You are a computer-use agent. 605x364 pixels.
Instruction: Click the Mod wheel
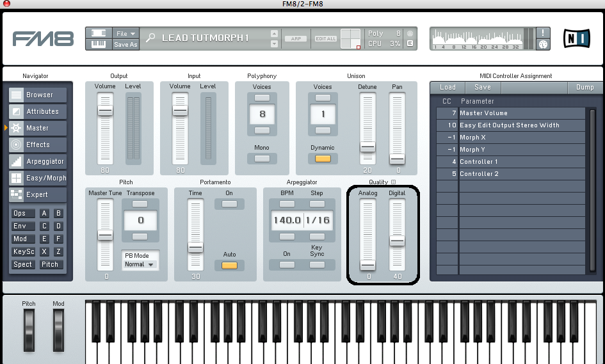coord(58,331)
